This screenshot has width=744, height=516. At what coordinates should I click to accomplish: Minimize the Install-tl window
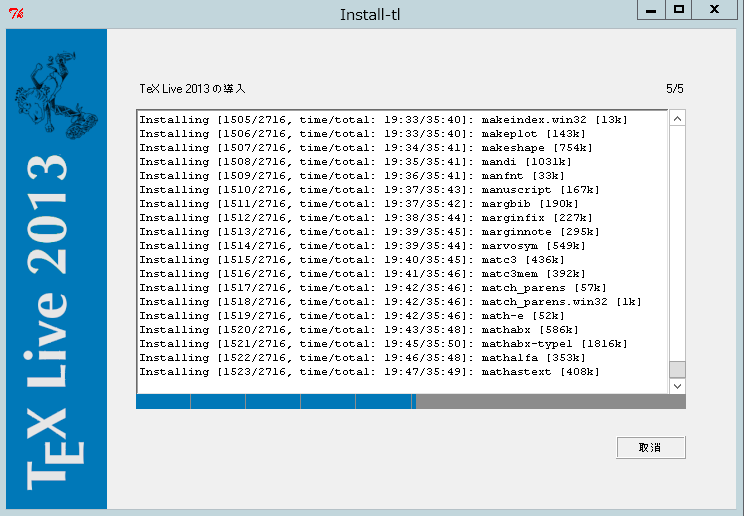[x=650, y=9]
